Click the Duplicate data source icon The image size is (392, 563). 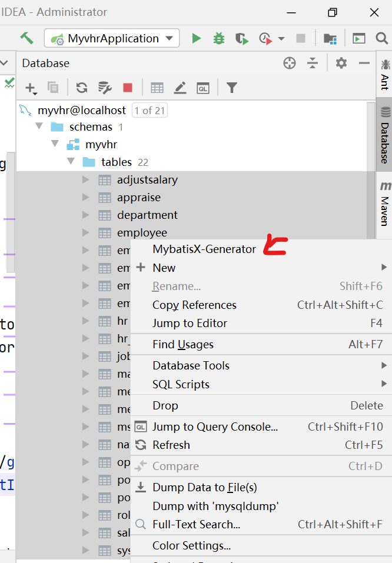pyautogui.click(x=53, y=88)
